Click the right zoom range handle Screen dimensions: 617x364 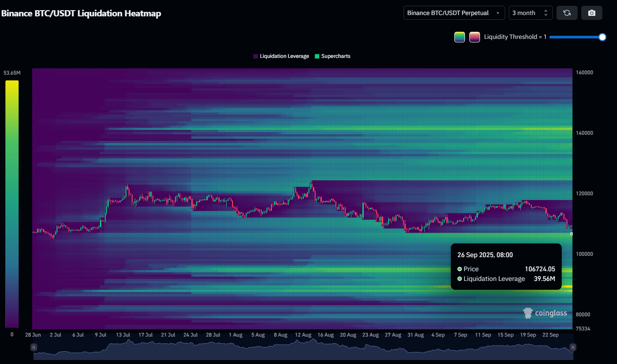pos(572,348)
